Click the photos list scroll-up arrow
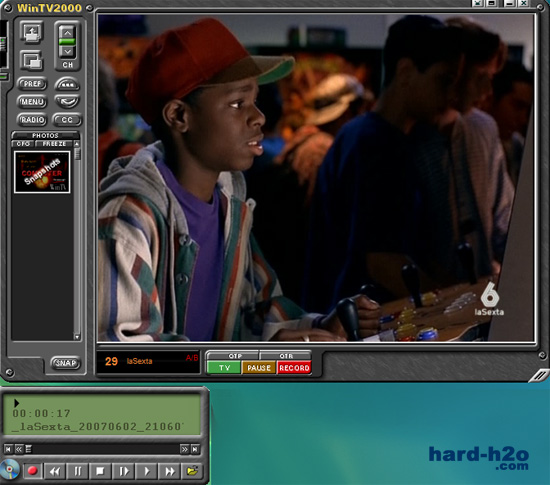550x485 pixels. click(77, 144)
